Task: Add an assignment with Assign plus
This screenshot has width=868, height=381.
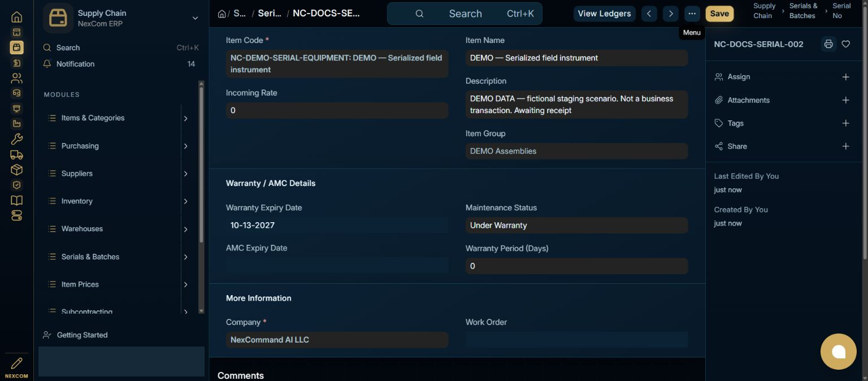Action: 846,77
